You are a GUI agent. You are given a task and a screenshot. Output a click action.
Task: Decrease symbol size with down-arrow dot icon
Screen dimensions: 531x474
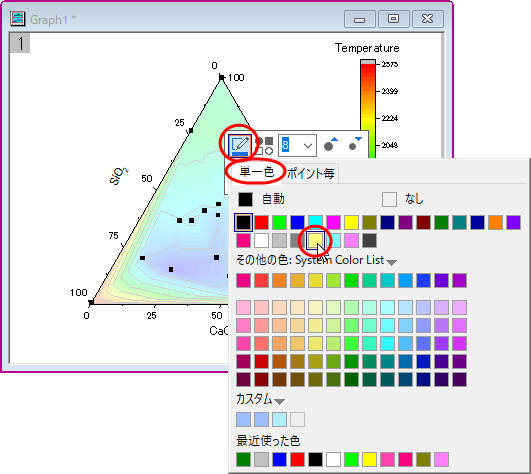coord(355,145)
